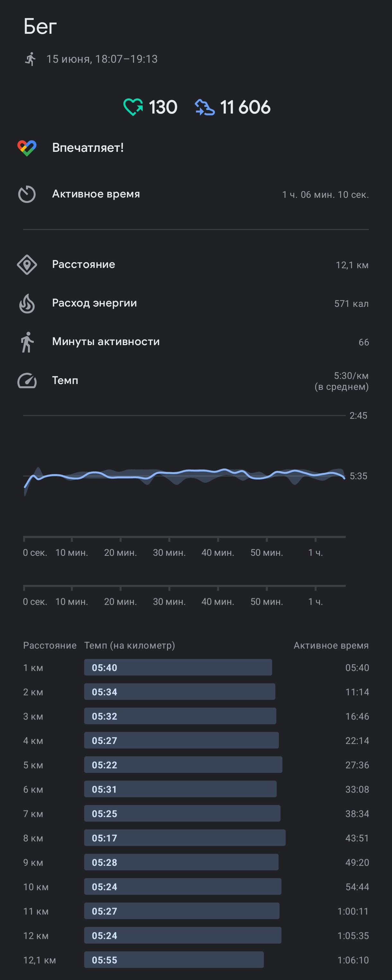Open the Расход энергии 571 кал row

(x=196, y=304)
